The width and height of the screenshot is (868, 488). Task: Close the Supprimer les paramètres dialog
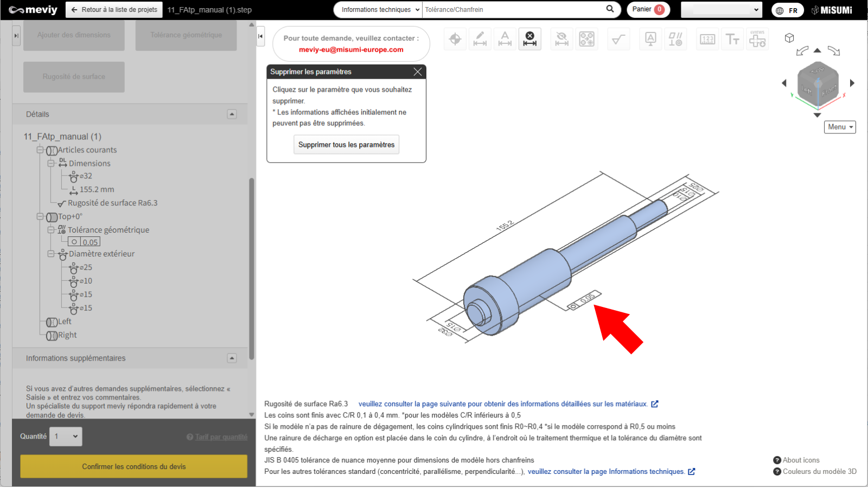[x=417, y=72]
